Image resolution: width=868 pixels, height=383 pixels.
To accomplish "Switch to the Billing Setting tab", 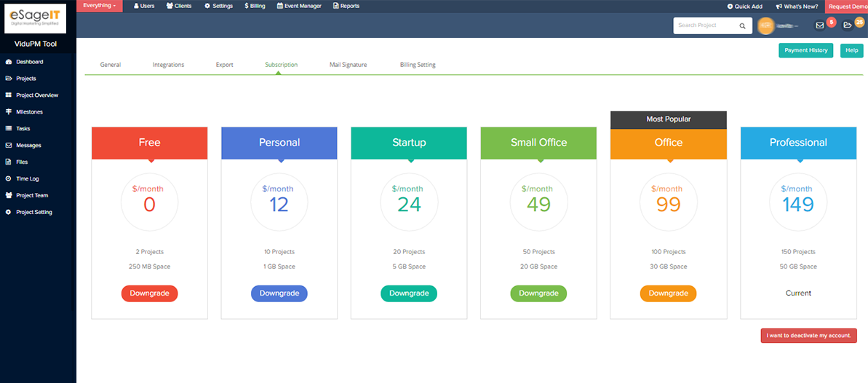I will (418, 65).
